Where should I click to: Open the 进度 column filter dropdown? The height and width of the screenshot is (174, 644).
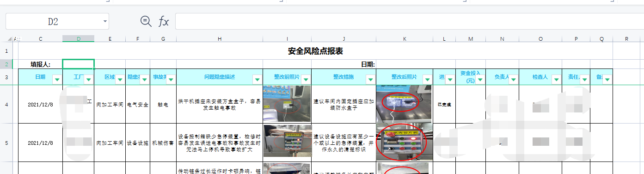450,80
